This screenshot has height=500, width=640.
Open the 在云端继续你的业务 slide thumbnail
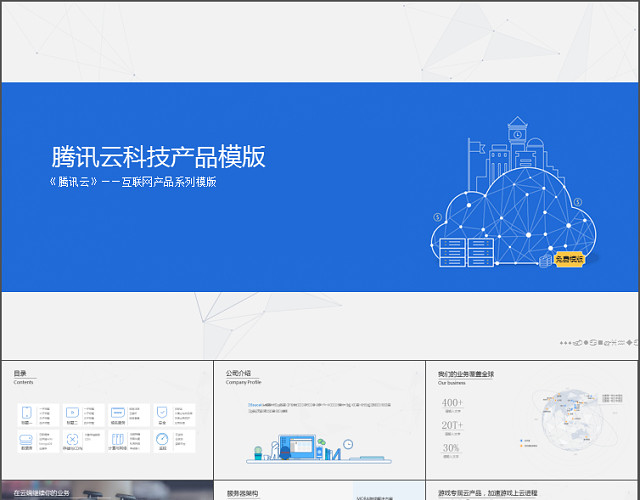pos(107,491)
